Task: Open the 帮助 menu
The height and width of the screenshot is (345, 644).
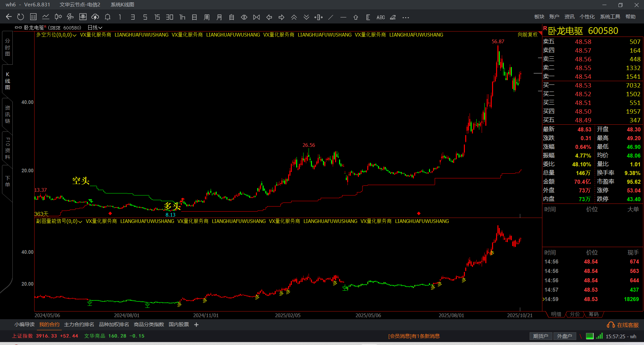Action: 631,17
